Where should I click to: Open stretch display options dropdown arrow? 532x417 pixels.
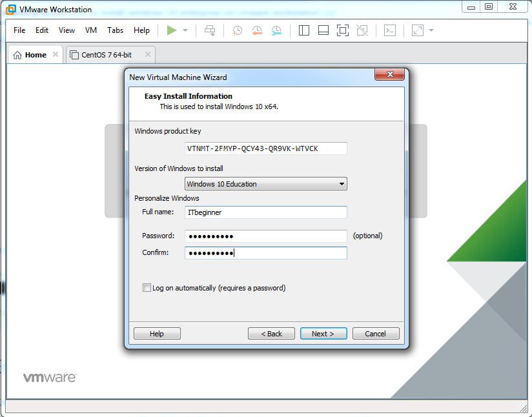tap(431, 30)
